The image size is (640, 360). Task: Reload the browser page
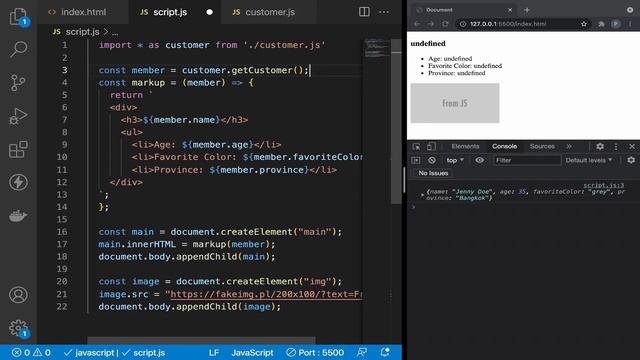pyautogui.click(x=445, y=24)
